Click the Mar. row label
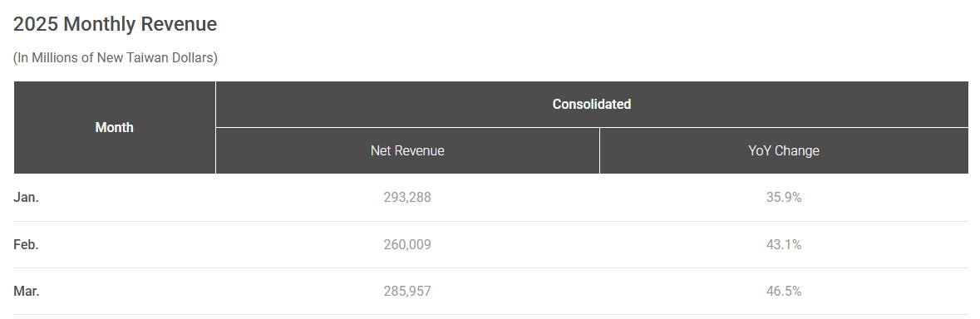The width and height of the screenshot is (980, 319). pyautogui.click(x=27, y=291)
